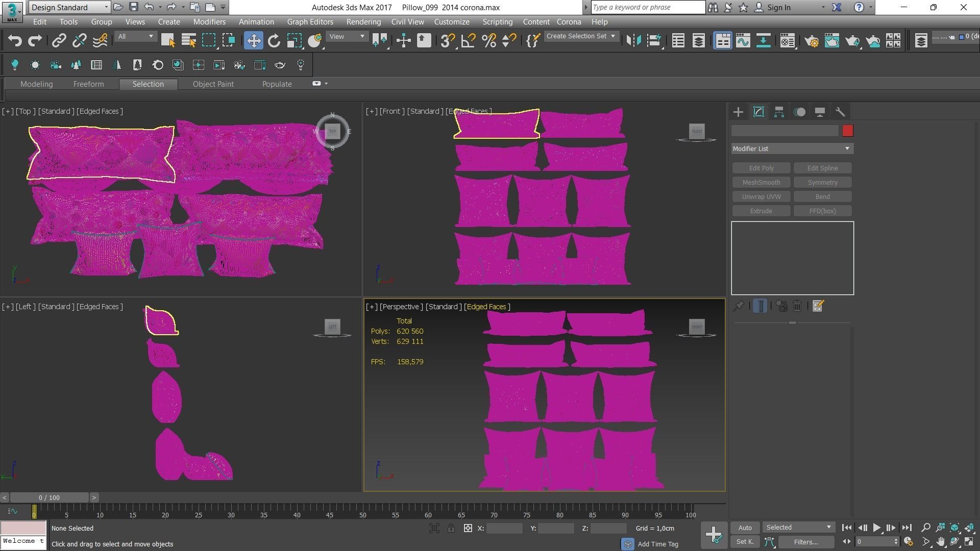
Task: Open the Material Editor teapot icon
Action: [x=787, y=41]
